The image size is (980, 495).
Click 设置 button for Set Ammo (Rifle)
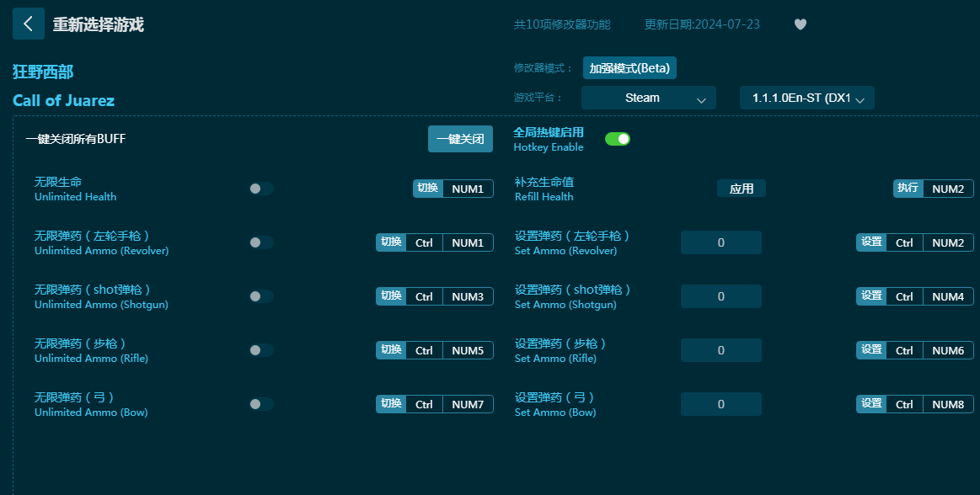click(x=871, y=350)
